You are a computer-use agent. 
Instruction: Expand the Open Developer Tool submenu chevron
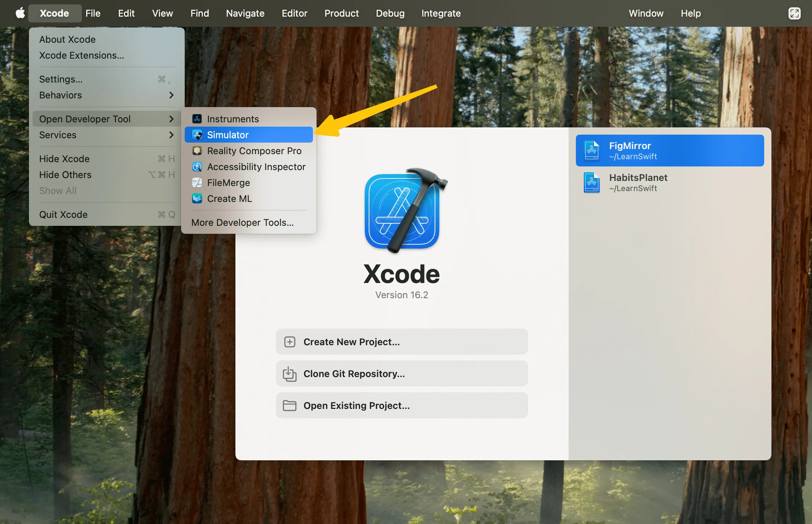point(171,119)
